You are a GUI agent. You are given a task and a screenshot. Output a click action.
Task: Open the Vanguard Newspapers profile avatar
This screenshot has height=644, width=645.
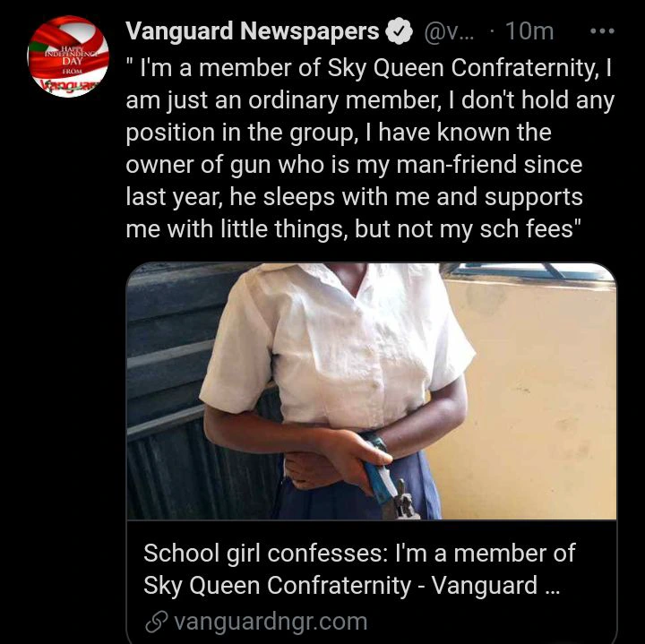coord(68,56)
